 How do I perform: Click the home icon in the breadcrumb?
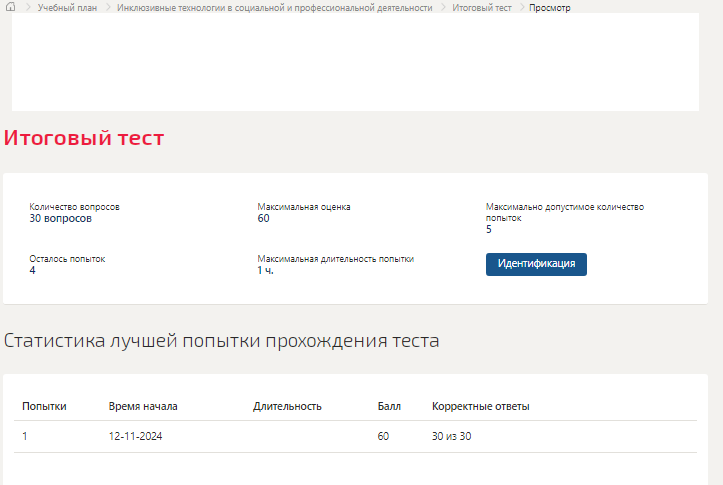click(x=10, y=7)
